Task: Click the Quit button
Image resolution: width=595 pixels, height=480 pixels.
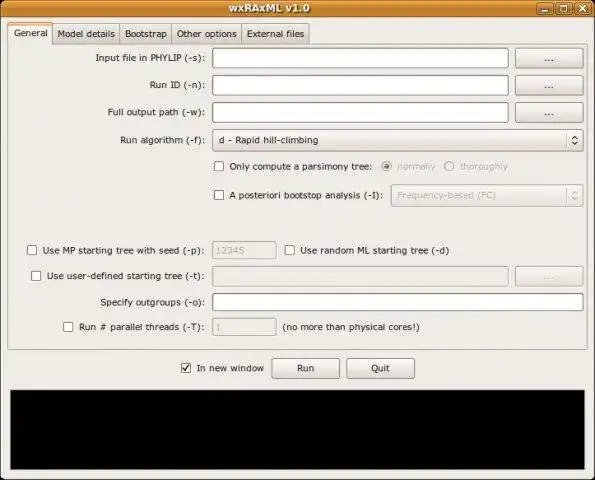Action: pyautogui.click(x=380, y=368)
